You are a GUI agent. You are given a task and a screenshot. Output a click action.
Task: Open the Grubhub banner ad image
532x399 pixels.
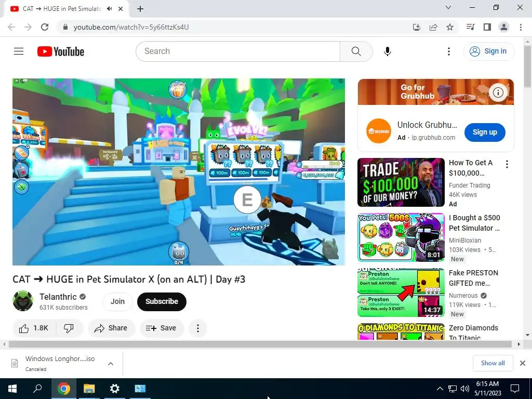tap(436, 92)
